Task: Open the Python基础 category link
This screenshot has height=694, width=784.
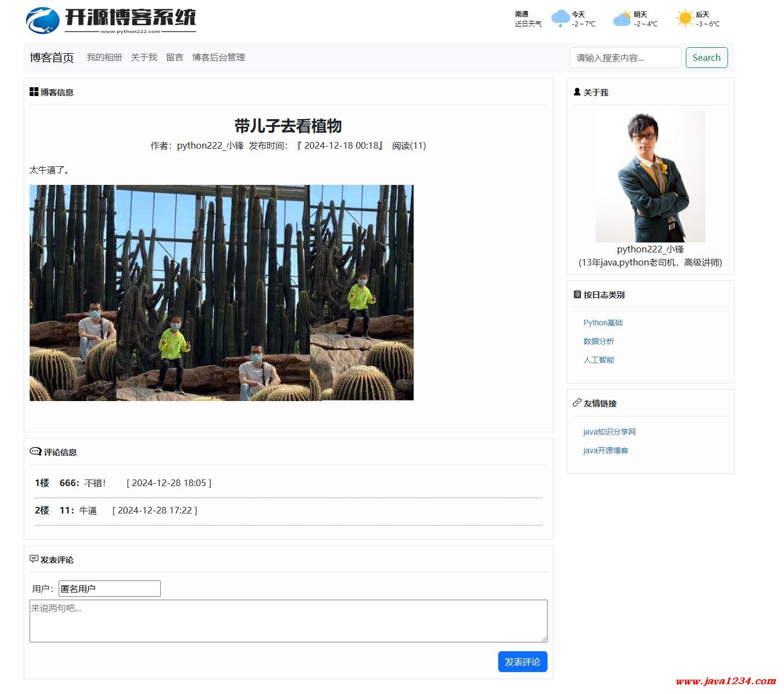Action: [603, 323]
